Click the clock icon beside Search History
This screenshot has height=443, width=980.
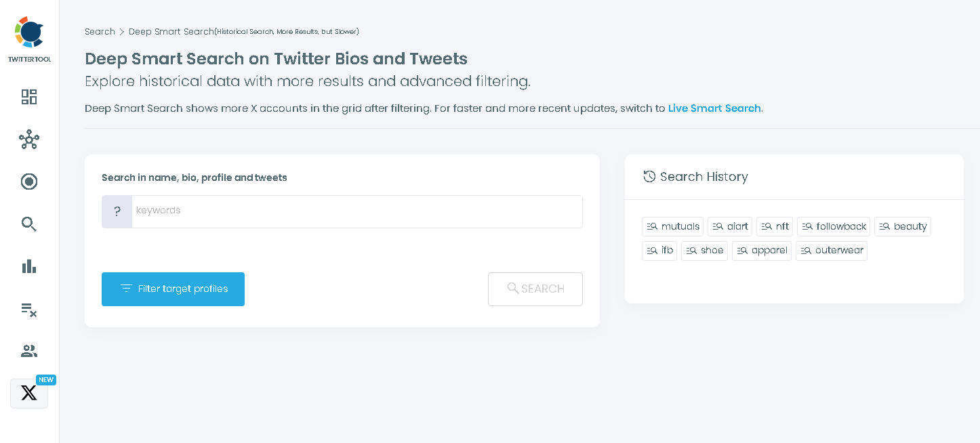point(649,176)
